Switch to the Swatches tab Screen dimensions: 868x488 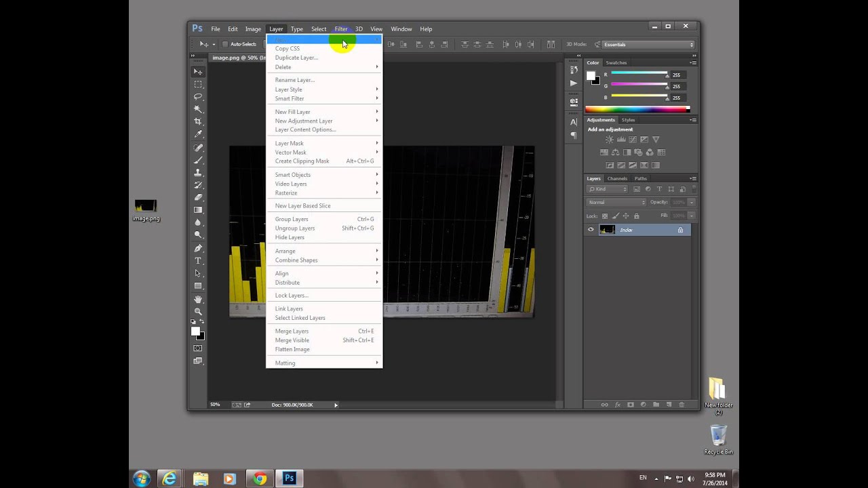pyautogui.click(x=616, y=62)
